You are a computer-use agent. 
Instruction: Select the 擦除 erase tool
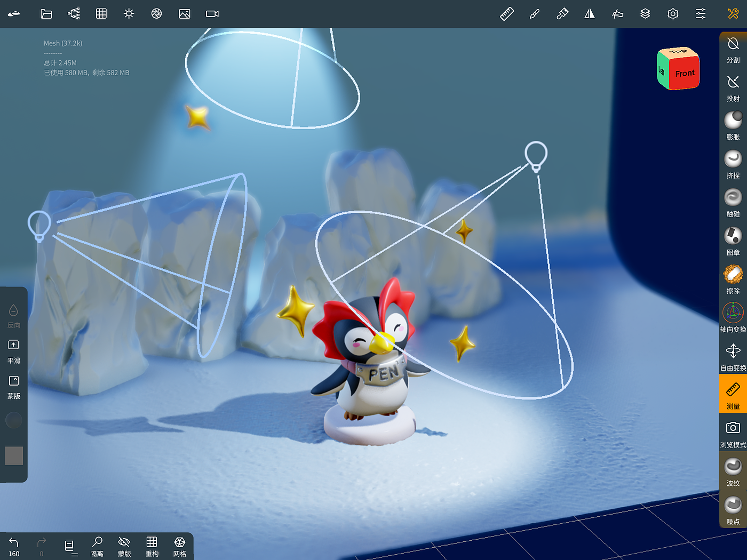click(733, 280)
